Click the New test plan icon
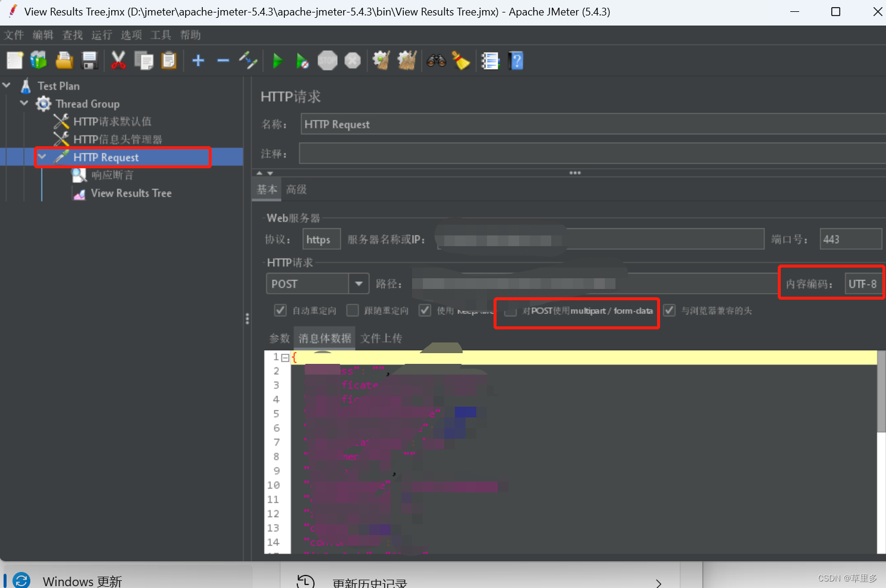 coord(15,60)
